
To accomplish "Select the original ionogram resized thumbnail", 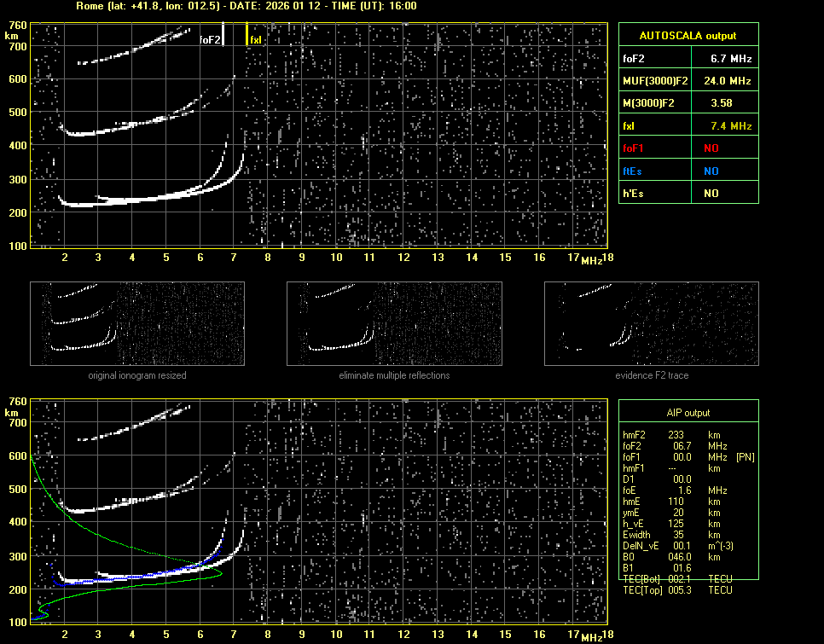I will coord(137,323).
